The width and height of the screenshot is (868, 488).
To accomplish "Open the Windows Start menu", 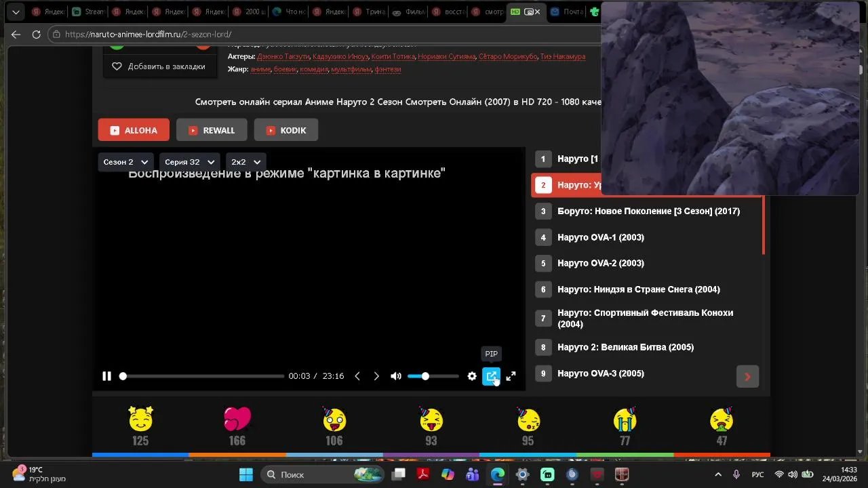I will point(245,474).
